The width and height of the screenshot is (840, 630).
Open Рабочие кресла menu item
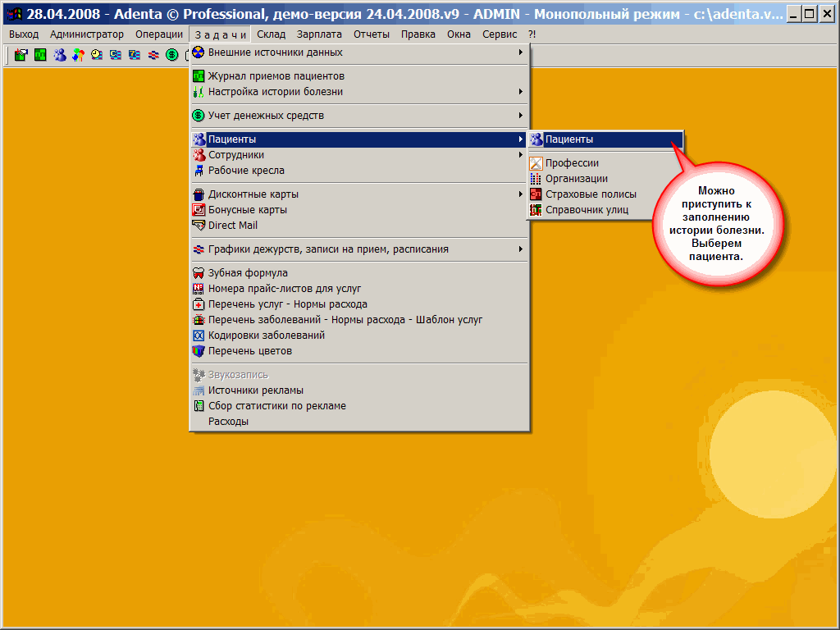(246, 171)
